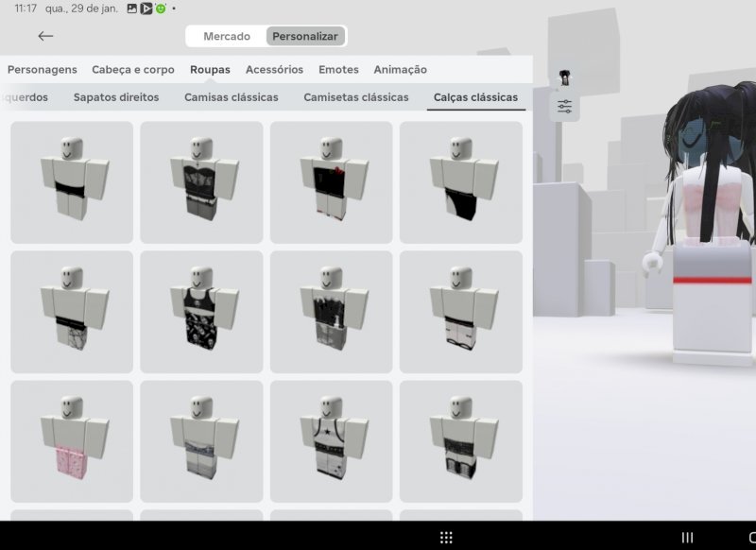The width and height of the screenshot is (756, 550).
Task: Tap the play notification icon in status bar
Action: click(x=146, y=9)
